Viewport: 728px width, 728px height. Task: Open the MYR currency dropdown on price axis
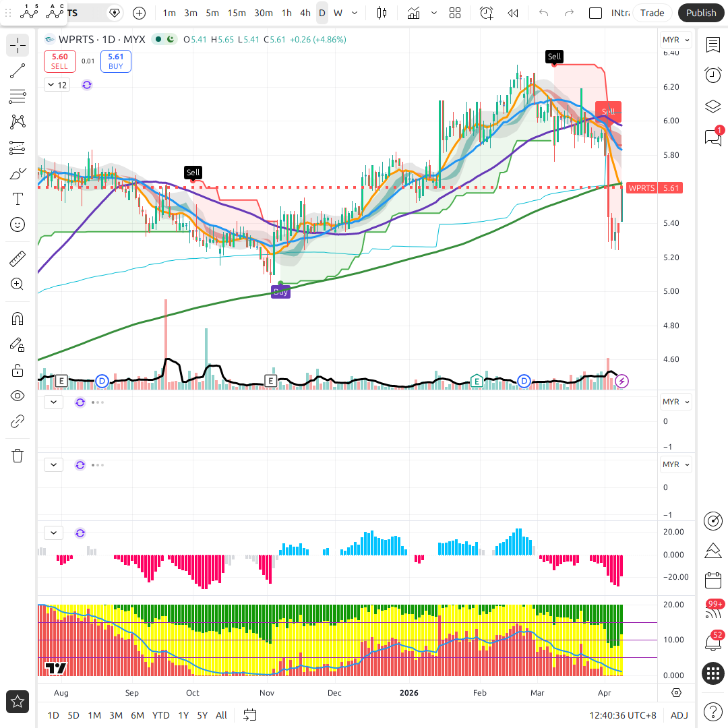pyautogui.click(x=677, y=40)
